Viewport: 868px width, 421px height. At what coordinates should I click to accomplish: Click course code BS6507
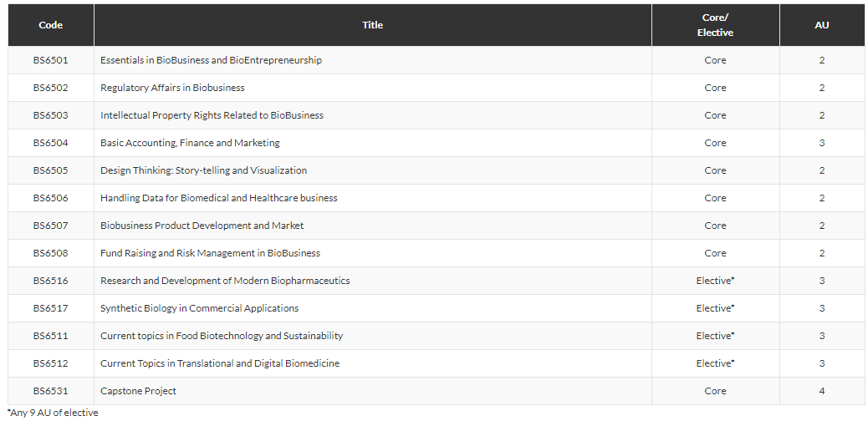coord(51,226)
